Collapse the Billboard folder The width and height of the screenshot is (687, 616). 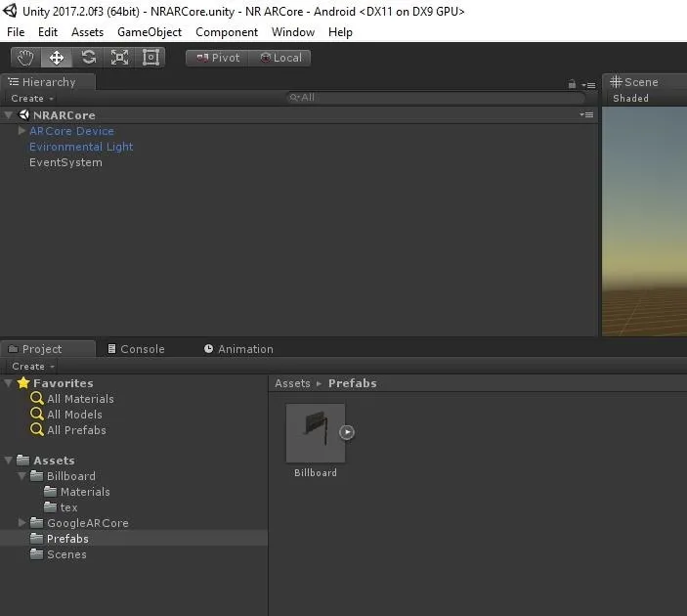pos(21,476)
